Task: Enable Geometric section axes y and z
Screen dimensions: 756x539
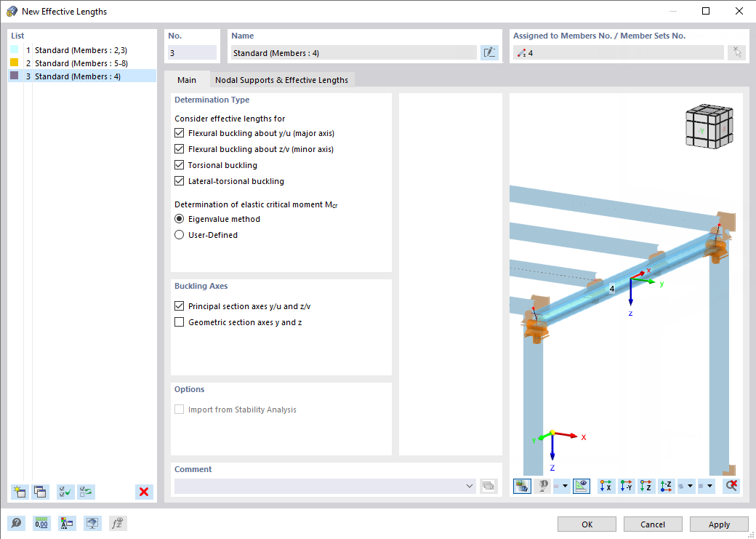Action: coord(178,322)
